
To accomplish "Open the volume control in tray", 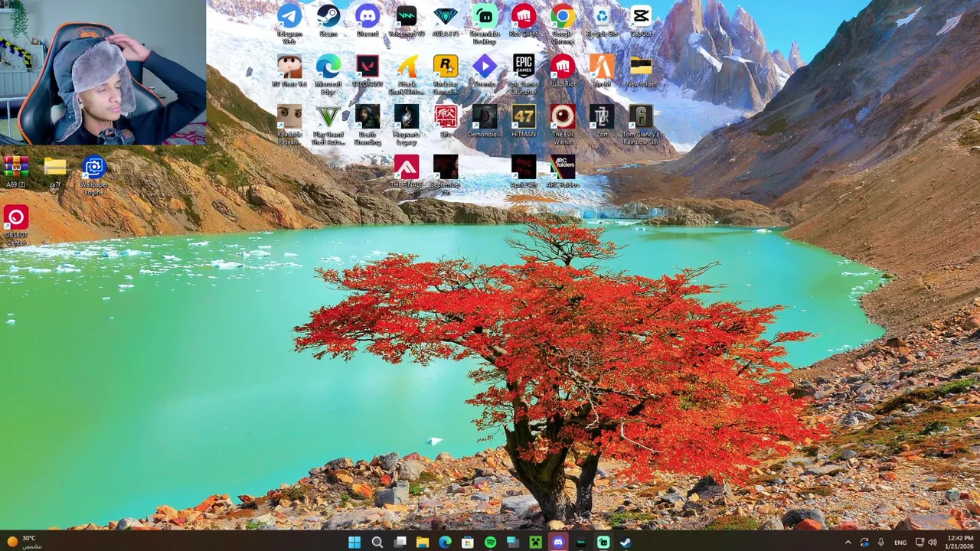I will click(933, 542).
